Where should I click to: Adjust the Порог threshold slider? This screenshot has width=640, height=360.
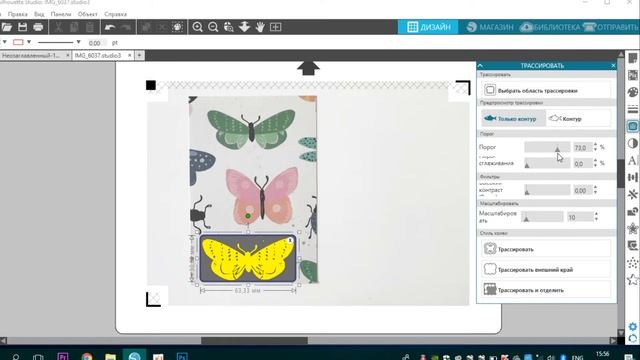click(547, 147)
